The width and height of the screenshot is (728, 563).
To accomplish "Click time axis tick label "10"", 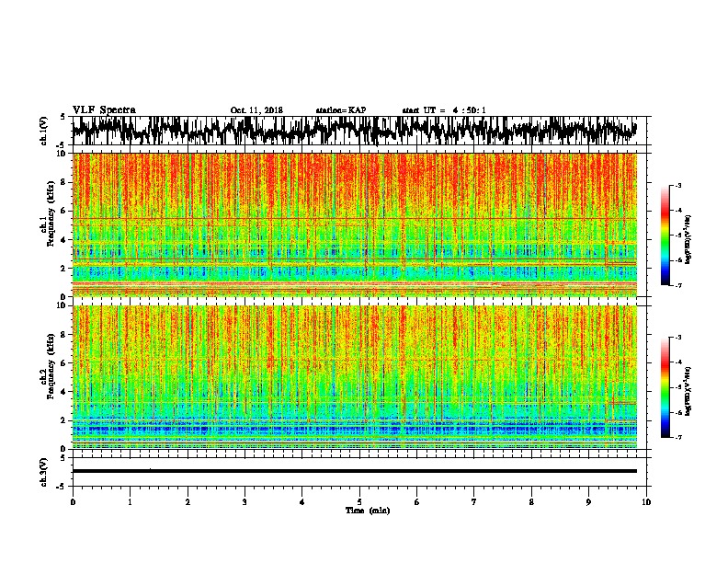I will (x=646, y=502).
